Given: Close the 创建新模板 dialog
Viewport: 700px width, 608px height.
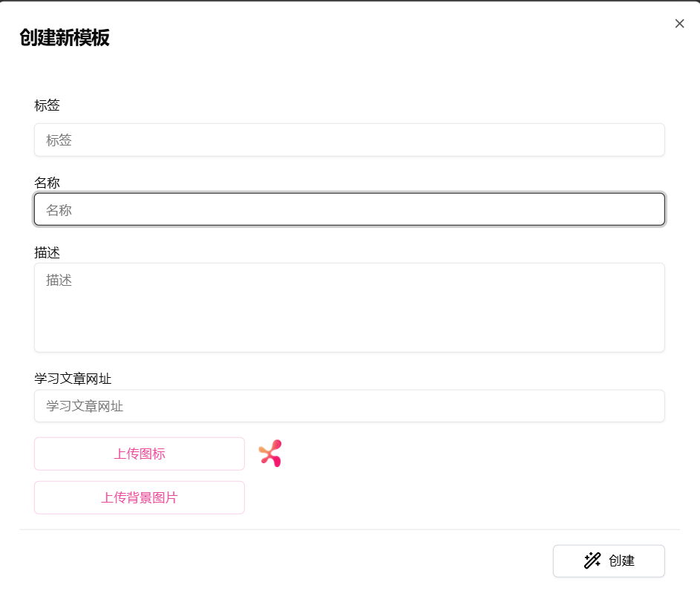Looking at the screenshot, I should pos(679,24).
